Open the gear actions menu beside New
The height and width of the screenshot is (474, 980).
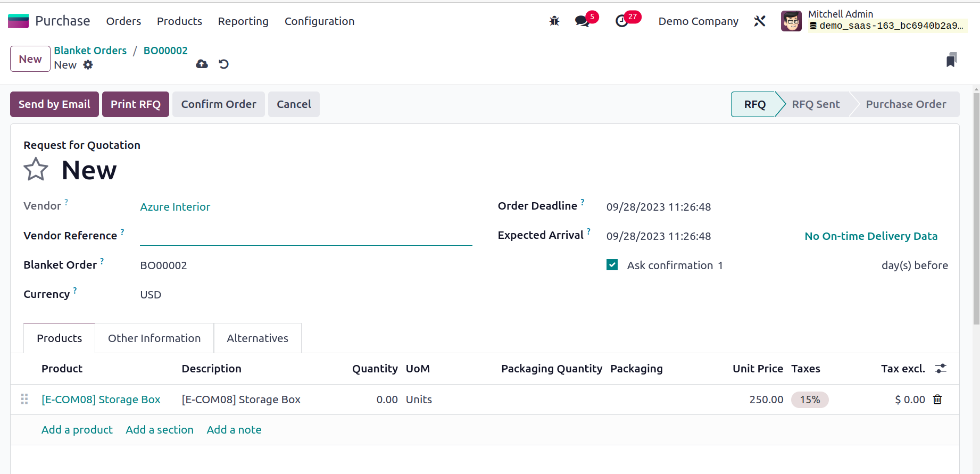(x=88, y=65)
